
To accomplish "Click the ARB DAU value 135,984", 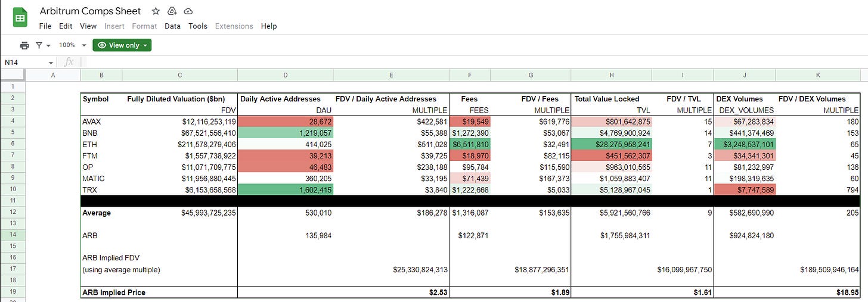I will click(286, 235).
